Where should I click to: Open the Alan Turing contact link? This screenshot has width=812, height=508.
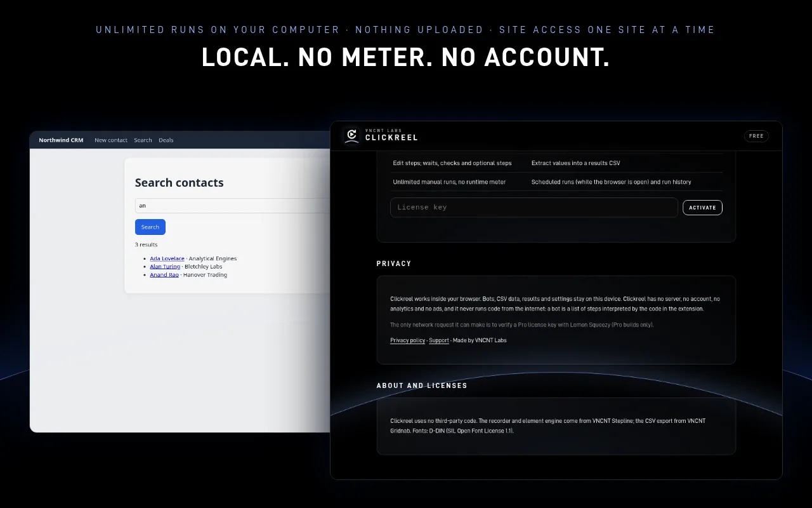[165, 267]
